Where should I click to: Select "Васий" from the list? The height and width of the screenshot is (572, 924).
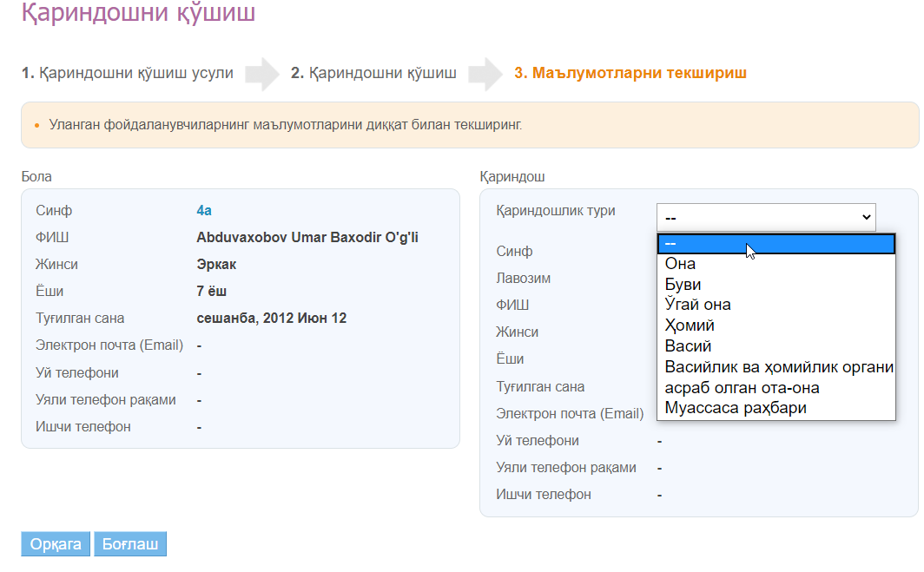775,346
